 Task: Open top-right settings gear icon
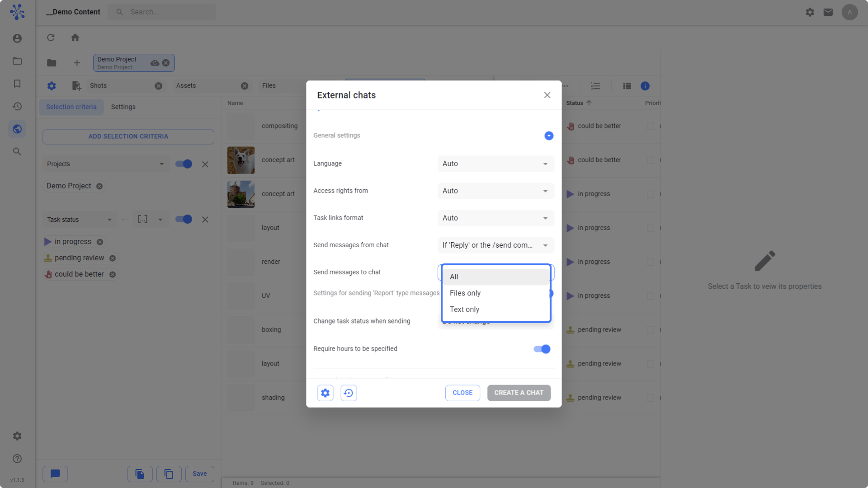tap(810, 12)
